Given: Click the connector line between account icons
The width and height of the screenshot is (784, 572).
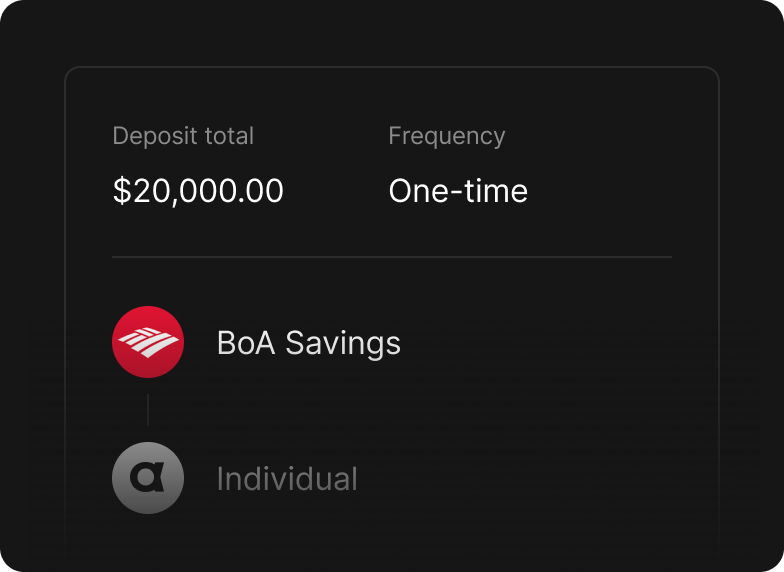Looking at the screenshot, I should pos(148,410).
